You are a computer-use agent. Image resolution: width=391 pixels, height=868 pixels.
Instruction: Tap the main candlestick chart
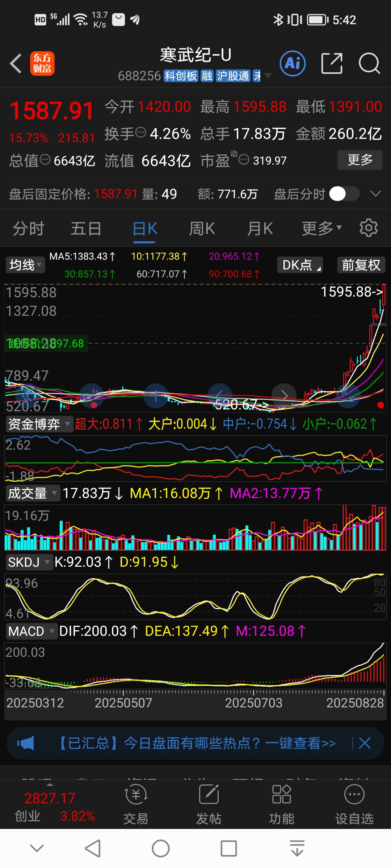(195, 348)
